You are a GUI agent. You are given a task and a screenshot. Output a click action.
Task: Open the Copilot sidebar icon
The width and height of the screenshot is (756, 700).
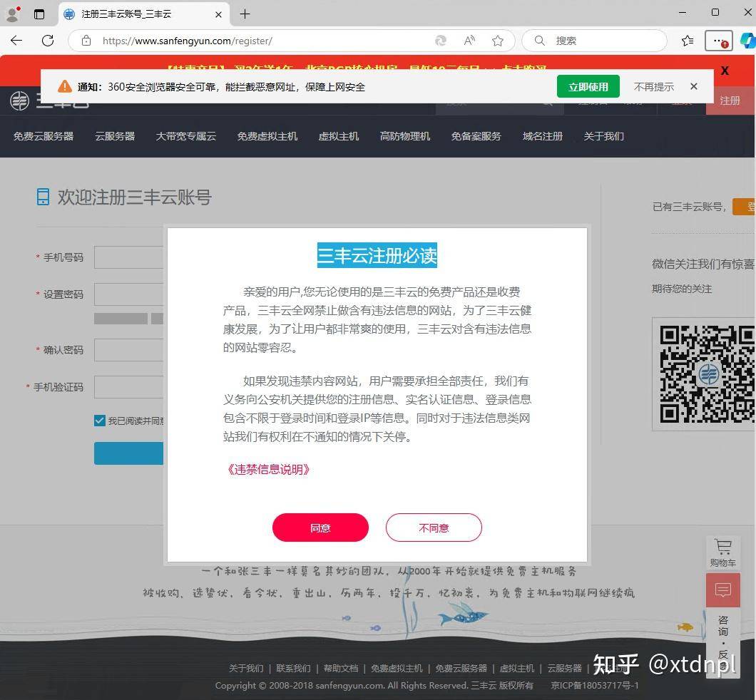coord(747,41)
